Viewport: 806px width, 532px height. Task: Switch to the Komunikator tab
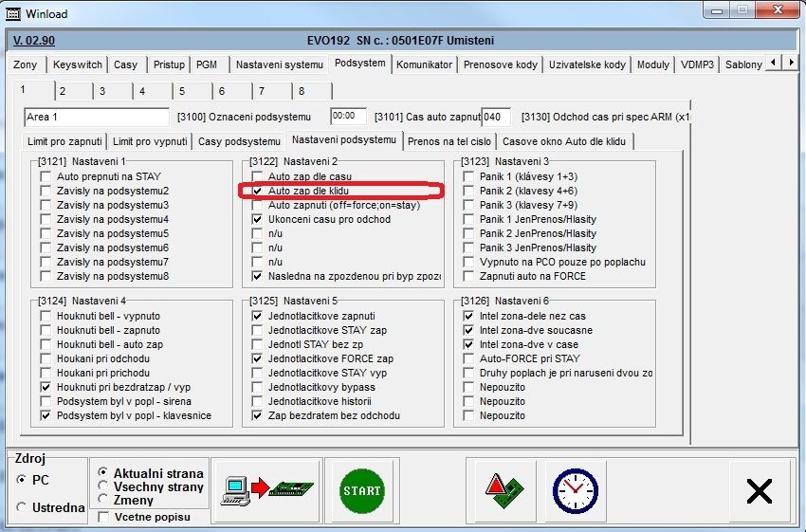(424, 64)
